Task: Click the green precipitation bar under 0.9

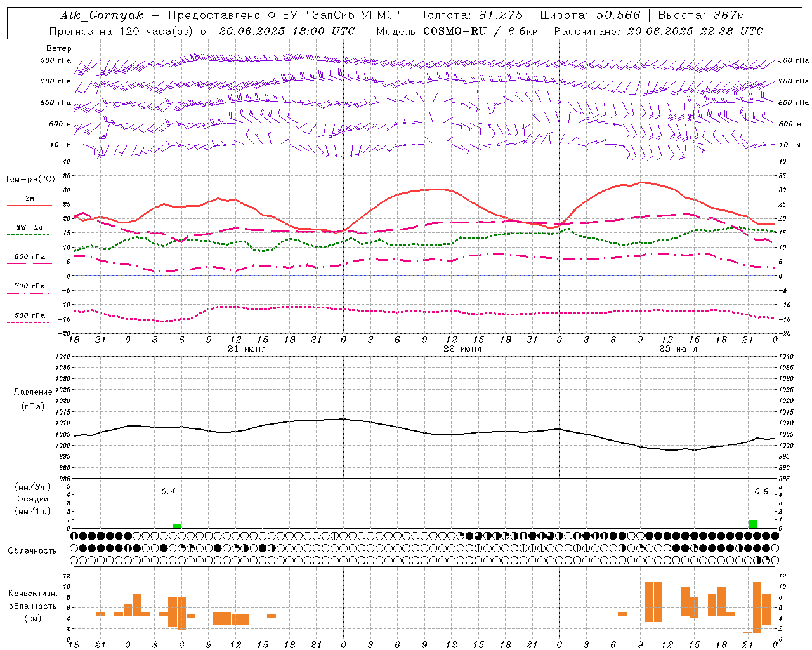Action: [x=752, y=524]
